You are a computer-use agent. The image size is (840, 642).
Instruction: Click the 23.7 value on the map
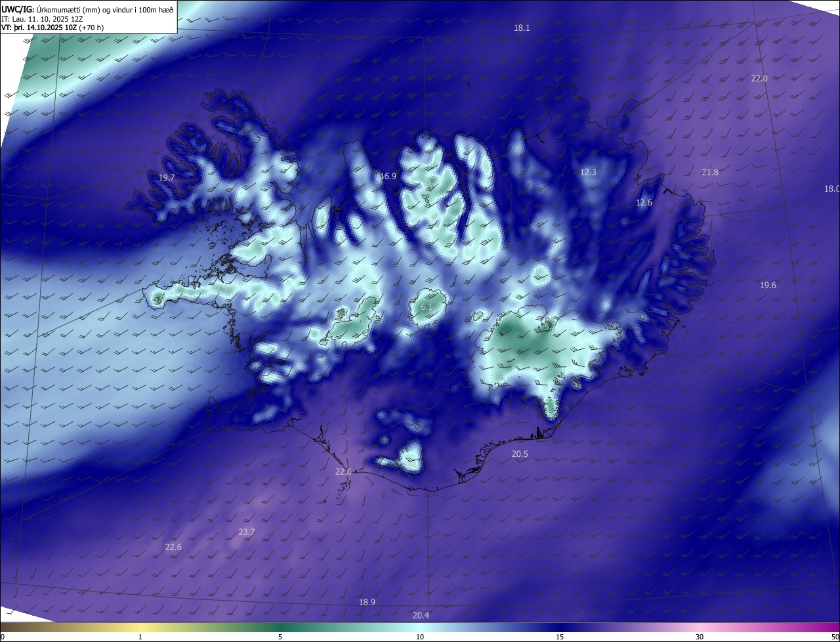[x=247, y=532]
